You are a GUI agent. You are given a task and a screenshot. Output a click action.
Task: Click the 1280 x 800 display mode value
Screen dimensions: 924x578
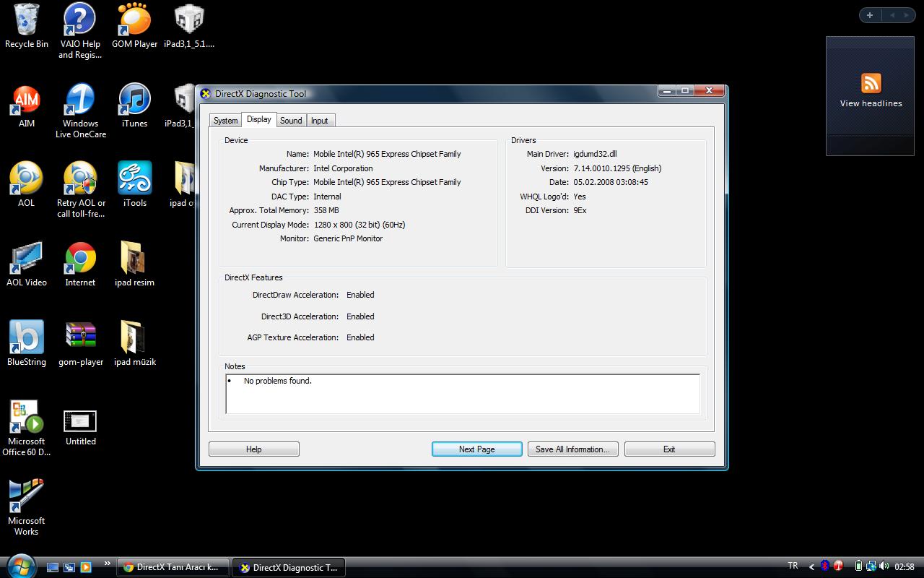coord(359,225)
